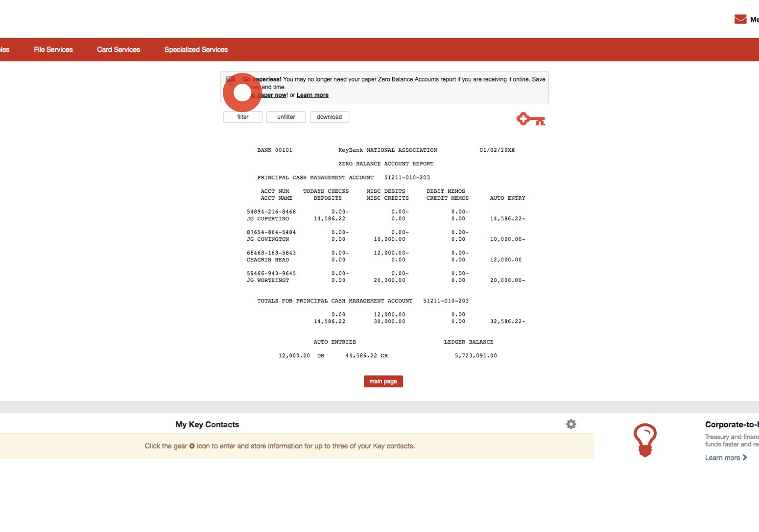Select the truncated nav item at far left
Viewport: 759px width, 532px height.
tap(5, 49)
